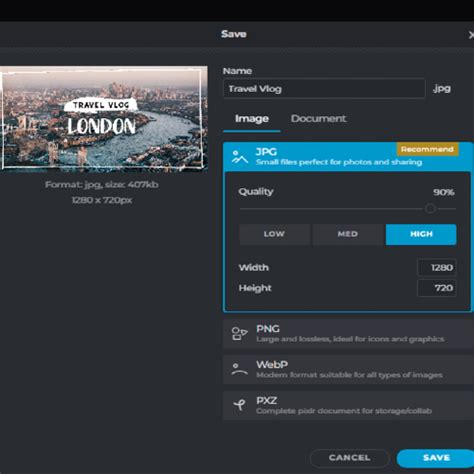Click the PXZ document icon

click(240, 405)
